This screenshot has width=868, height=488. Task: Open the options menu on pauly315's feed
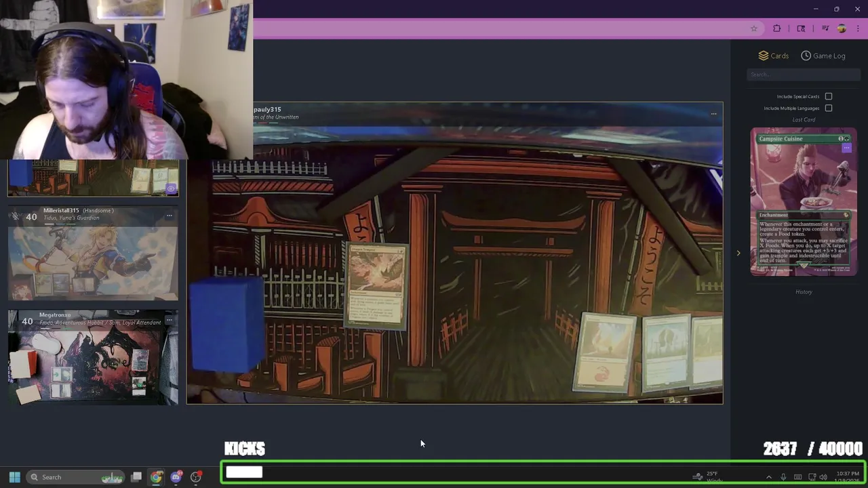(x=713, y=114)
